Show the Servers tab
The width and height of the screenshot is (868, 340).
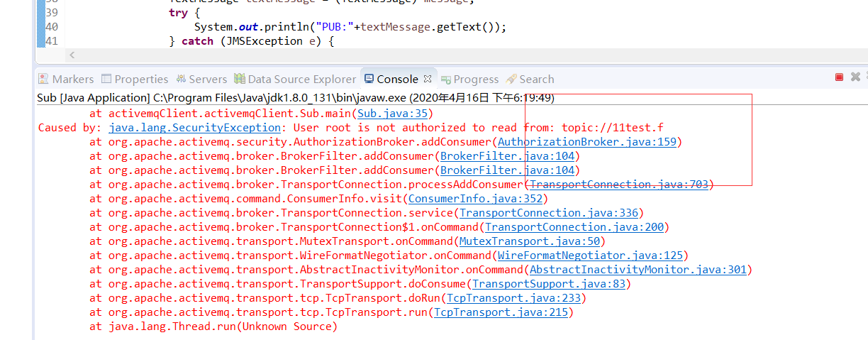click(x=201, y=79)
